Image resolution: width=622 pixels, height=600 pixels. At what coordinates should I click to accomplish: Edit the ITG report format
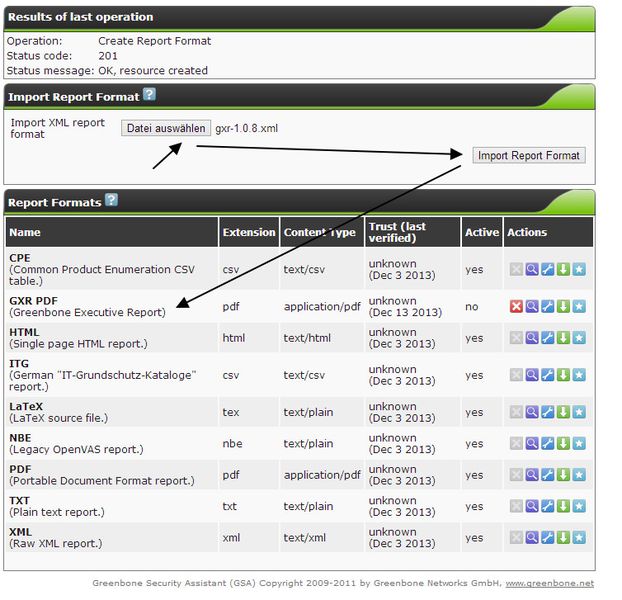tap(547, 375)
